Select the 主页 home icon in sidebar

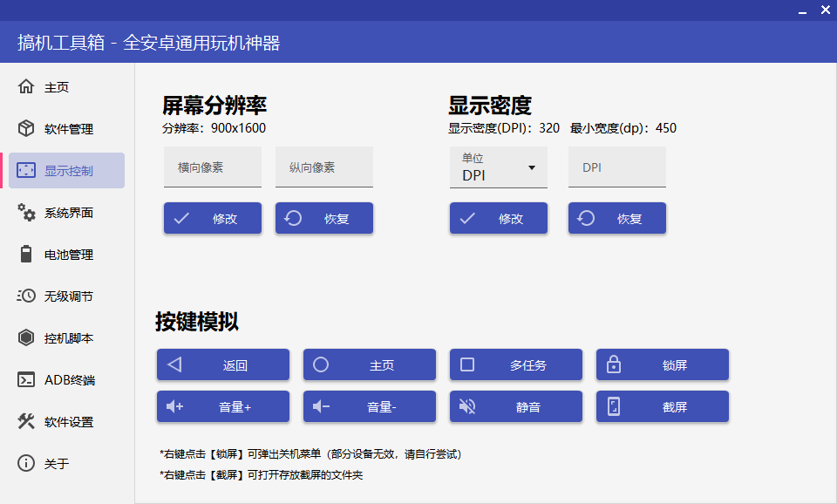pos(26,86)
